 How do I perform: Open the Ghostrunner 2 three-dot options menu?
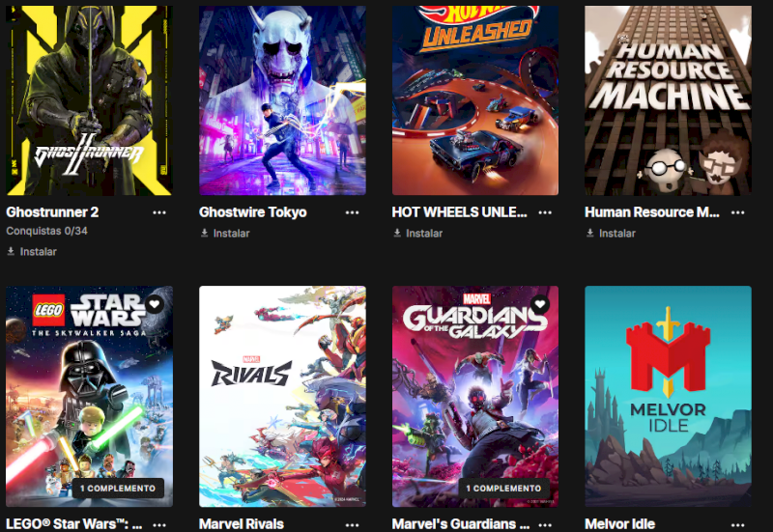click(159, 212)
